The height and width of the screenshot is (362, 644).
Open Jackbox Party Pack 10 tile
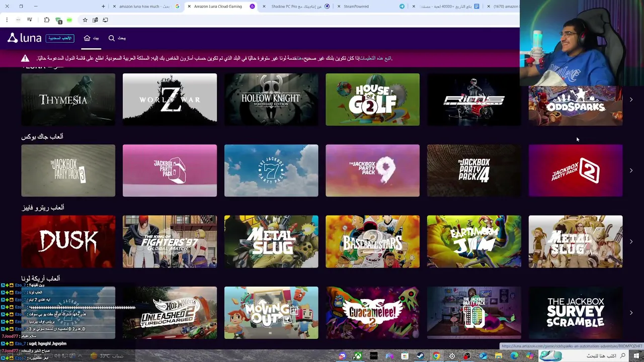pyautogui.click(x=474, y=312)
